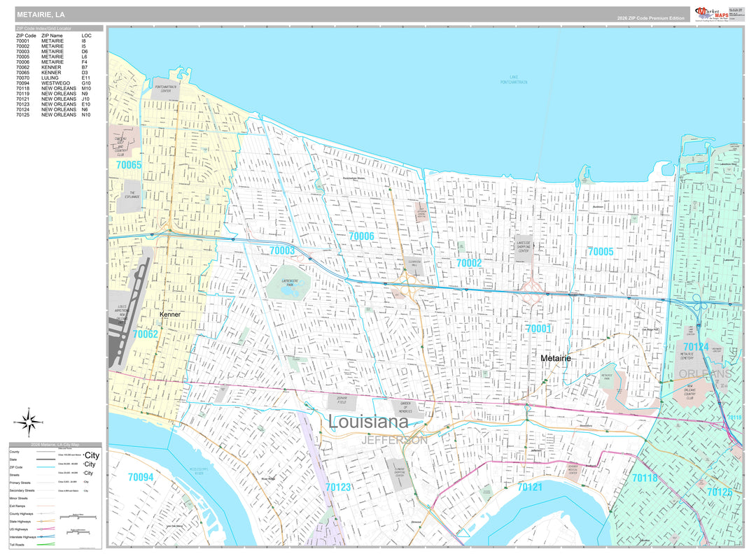
Task: Click the 2026 Metairie, LA City Map legend title
Action: 55,445
